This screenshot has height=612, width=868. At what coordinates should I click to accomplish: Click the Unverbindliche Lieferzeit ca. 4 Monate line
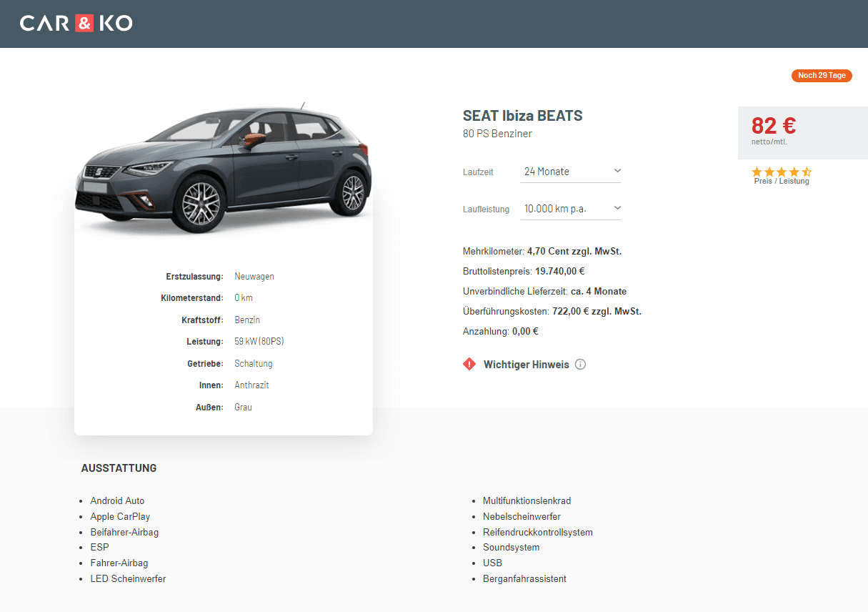(544, 292)
